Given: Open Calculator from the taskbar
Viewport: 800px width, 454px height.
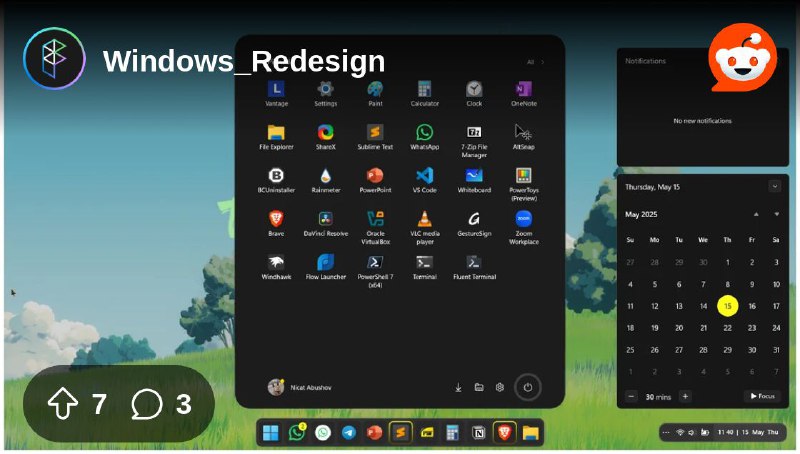Looking at the screenshot, I should pos(452,433).
